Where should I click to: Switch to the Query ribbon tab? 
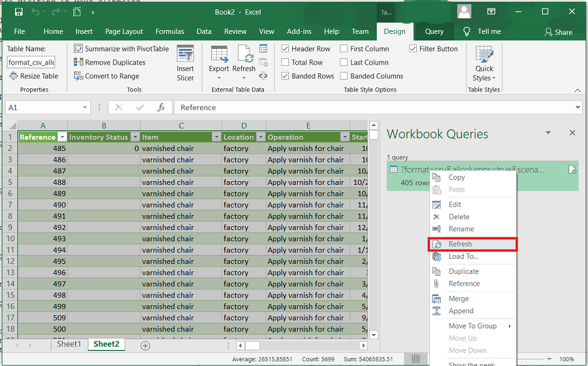tap(434, 31)
